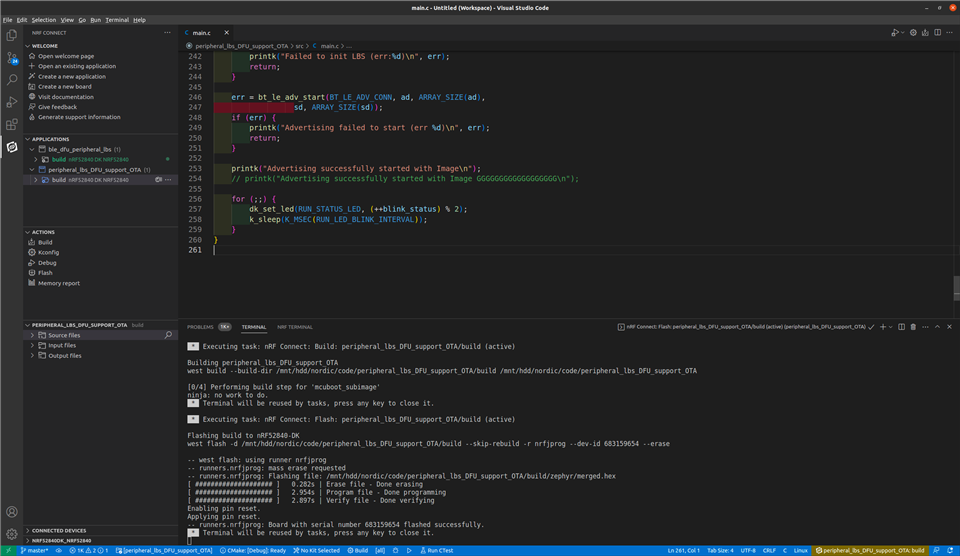Open the Accounts icon in activity bar
This screenshot has width=960, height=556.
tap(12, 512)
